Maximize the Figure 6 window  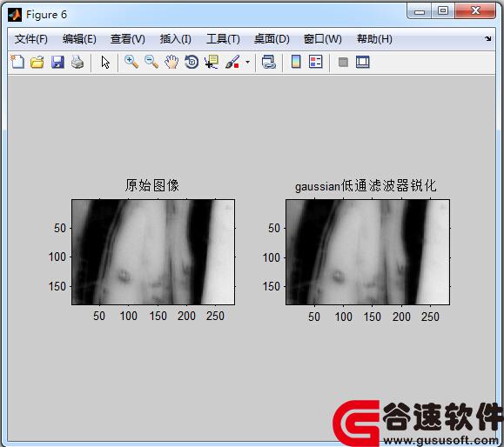click(x=443, y=11)
